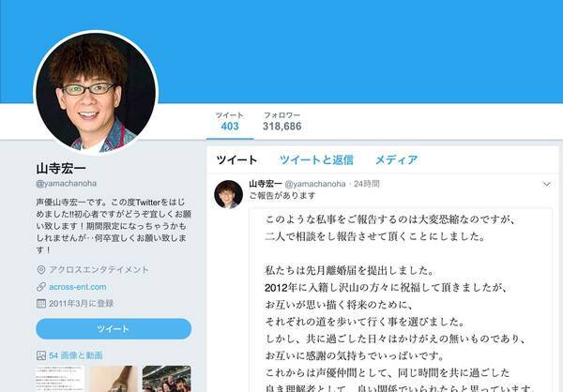This screenshot has height=392, width=563.
Task: Click the link chain icon next to across-ent.com
Action: tap(41, 287)
